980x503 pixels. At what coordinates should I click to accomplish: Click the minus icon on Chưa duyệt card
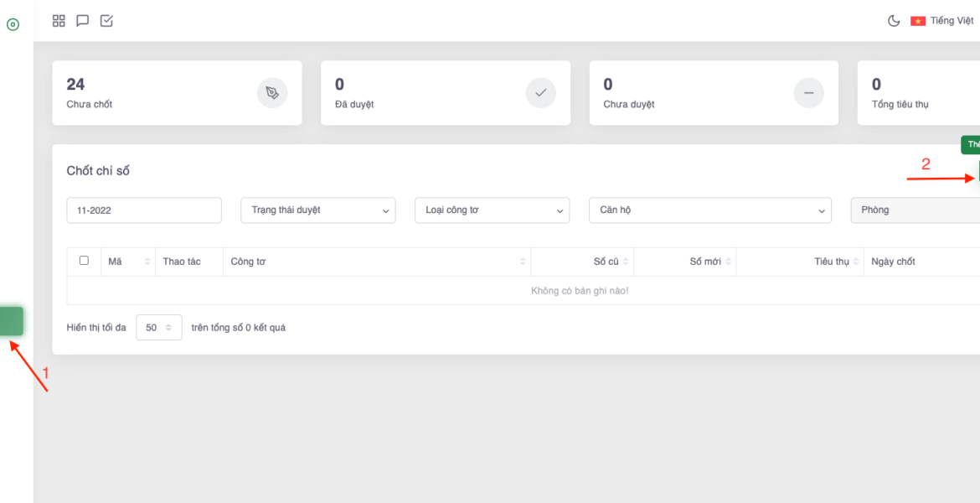[808, 93]
